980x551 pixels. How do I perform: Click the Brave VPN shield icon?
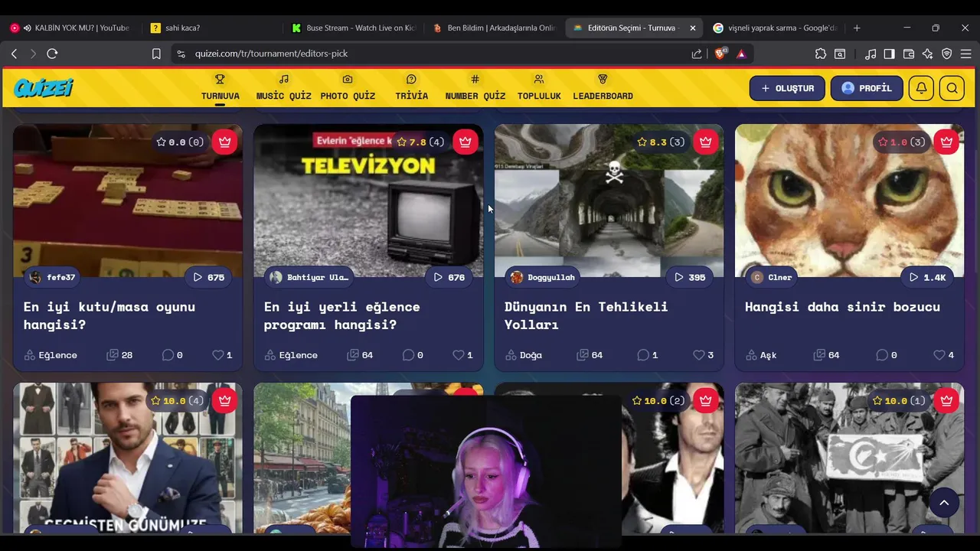click(947, 54)
